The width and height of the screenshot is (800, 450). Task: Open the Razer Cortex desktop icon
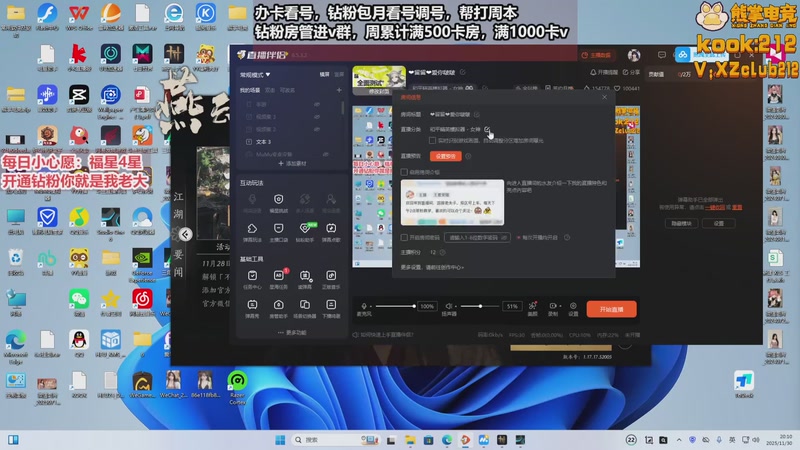click(x=237, y=387)
